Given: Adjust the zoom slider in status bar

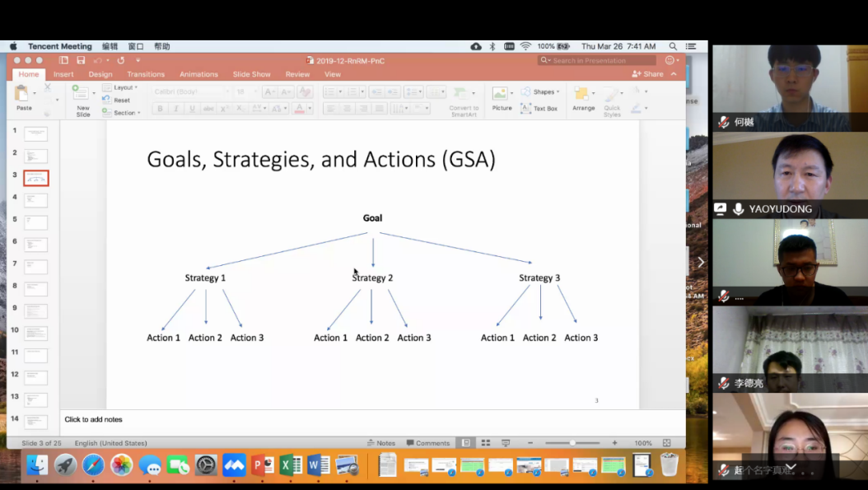Looking at the screenshot, I should pyautogui.click(x=572, y=443).
